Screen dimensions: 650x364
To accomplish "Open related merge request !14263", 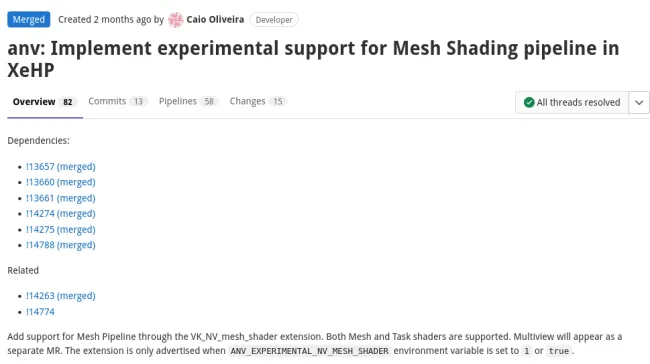I will pos(61,296).
